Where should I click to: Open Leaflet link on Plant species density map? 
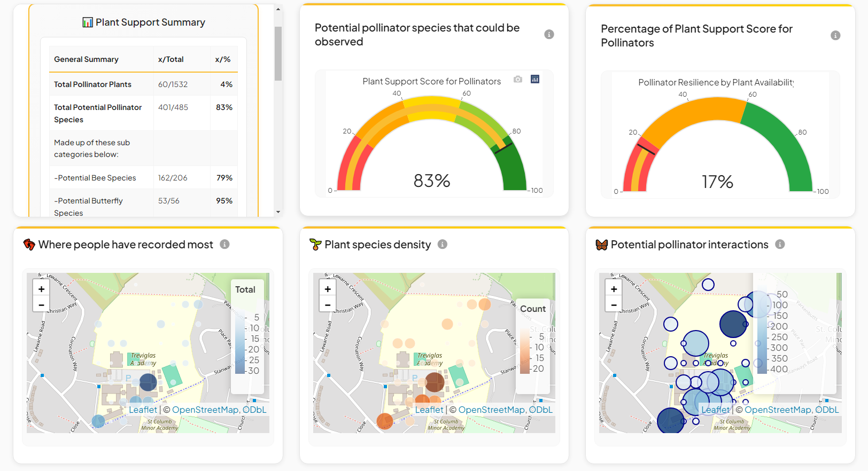(429, 410)
